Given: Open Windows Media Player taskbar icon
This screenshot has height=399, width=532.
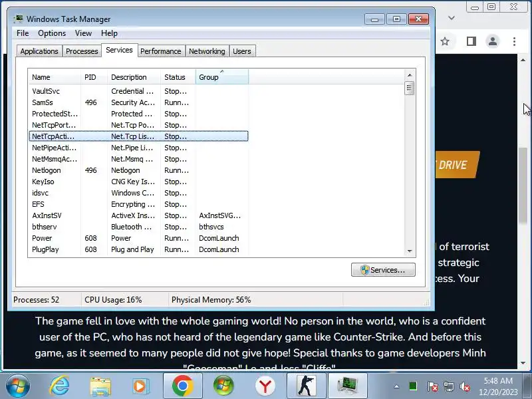Looking at the screenshot, I should 140,386.
